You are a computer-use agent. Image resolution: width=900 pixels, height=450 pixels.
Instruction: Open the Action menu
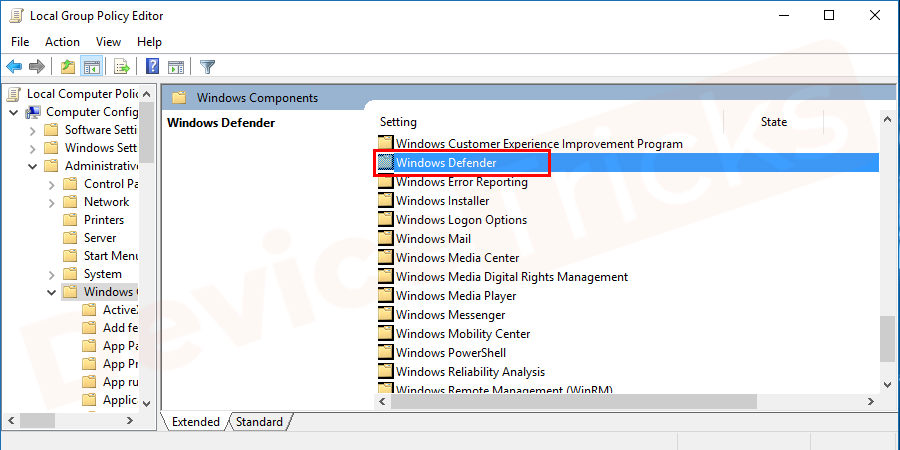(63, 42)
